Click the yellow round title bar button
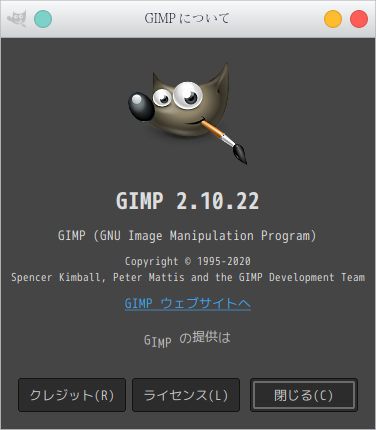 (333, 19)
